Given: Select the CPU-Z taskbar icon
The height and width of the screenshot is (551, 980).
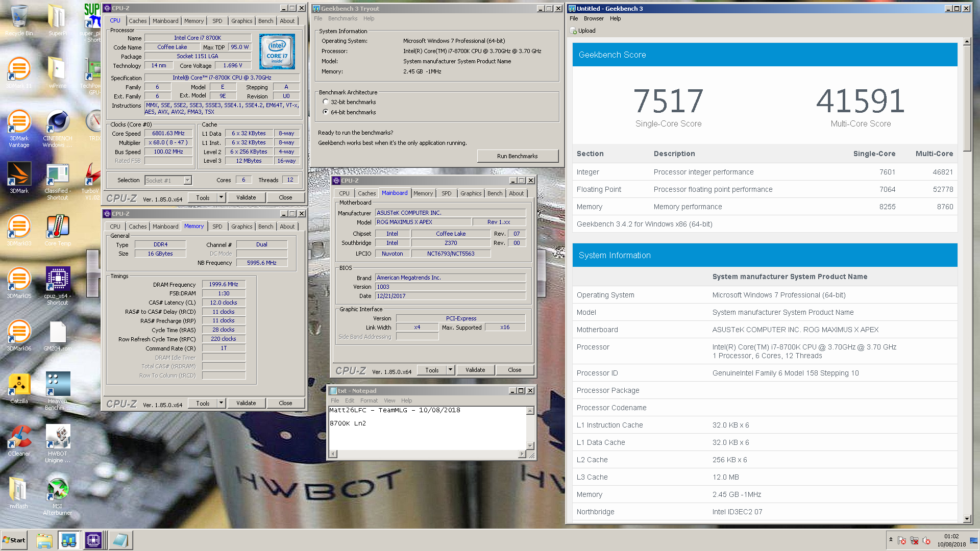Looking at the screenshot, I should 93,540.
